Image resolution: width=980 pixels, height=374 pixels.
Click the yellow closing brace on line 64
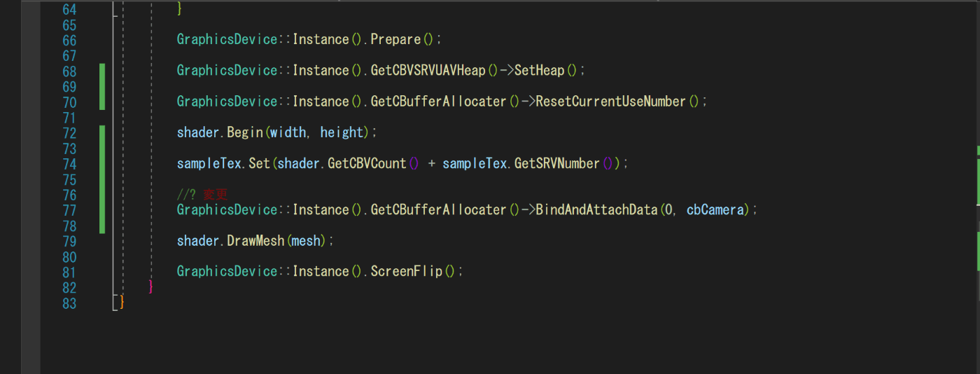(179, 9)
